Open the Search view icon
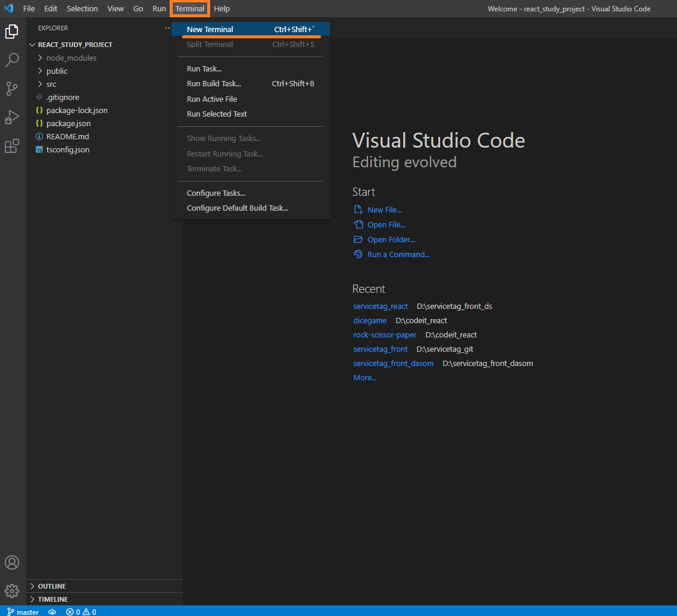The image size is (677, 616). [12, 60]
